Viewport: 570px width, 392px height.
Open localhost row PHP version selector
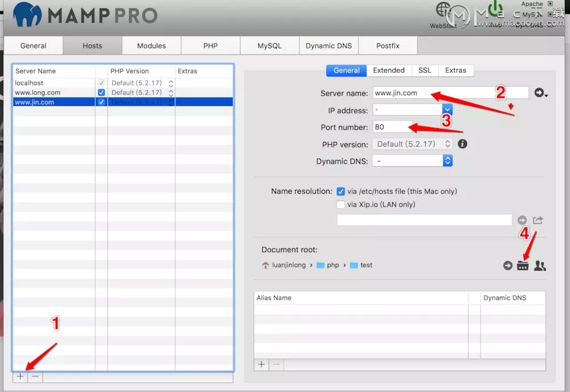point(142,83)
